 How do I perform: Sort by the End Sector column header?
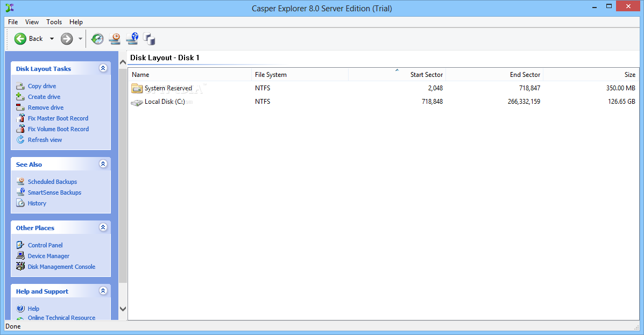pos(494,74)
